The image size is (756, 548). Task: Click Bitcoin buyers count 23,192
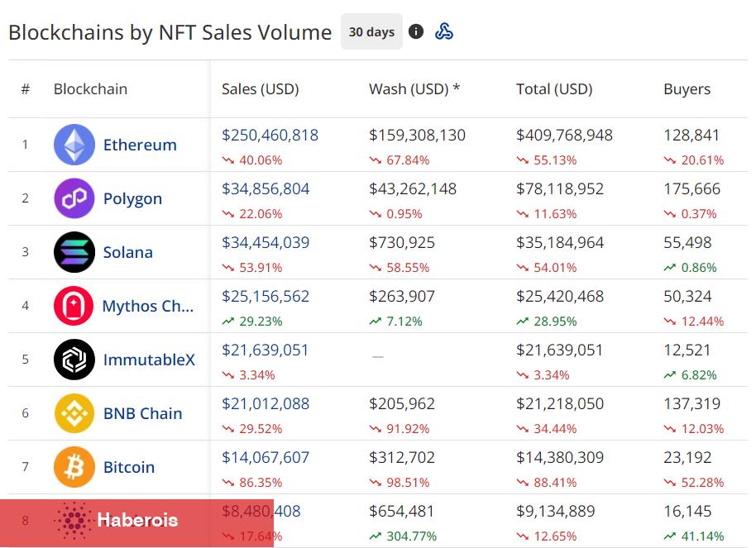(687, 457)
